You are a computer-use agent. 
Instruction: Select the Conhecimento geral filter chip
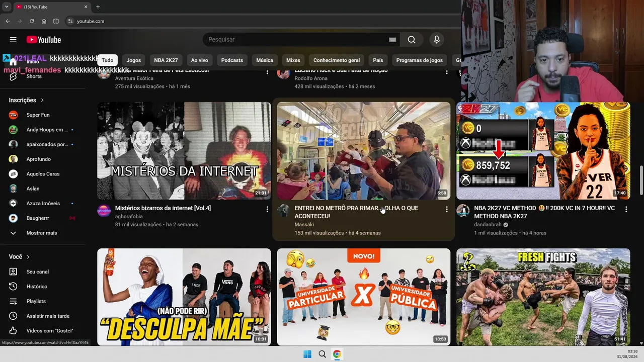pyautogui.click(x=337, y=60)
